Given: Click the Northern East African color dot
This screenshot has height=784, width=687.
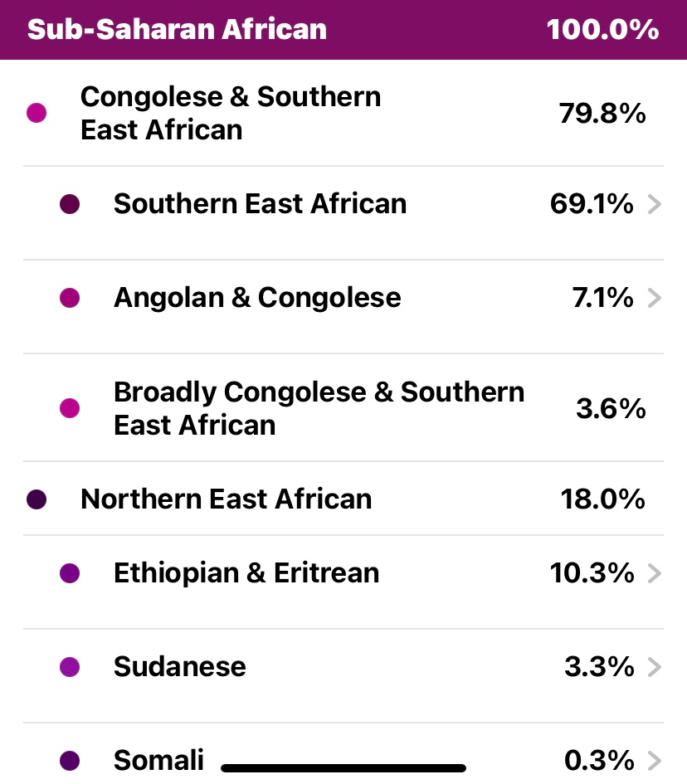Looking at the screenshot, I should pos(37,499).
